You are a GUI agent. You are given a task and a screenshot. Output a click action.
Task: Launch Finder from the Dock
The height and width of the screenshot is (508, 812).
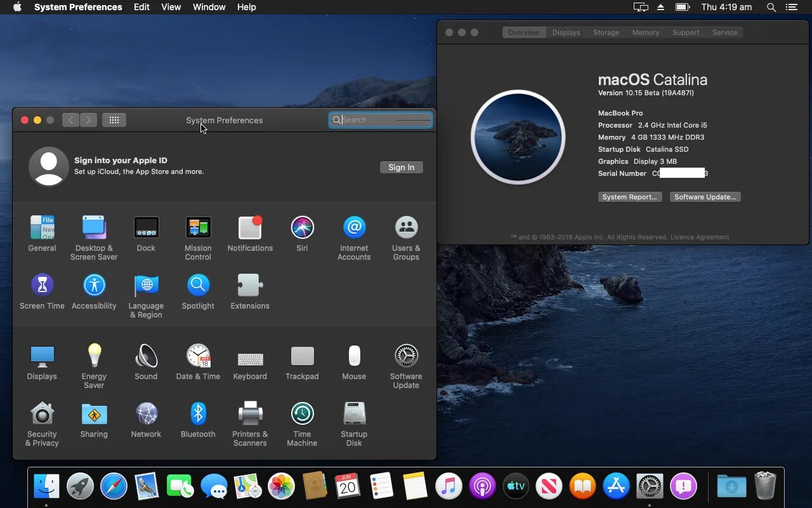click(x=46, y=487)
